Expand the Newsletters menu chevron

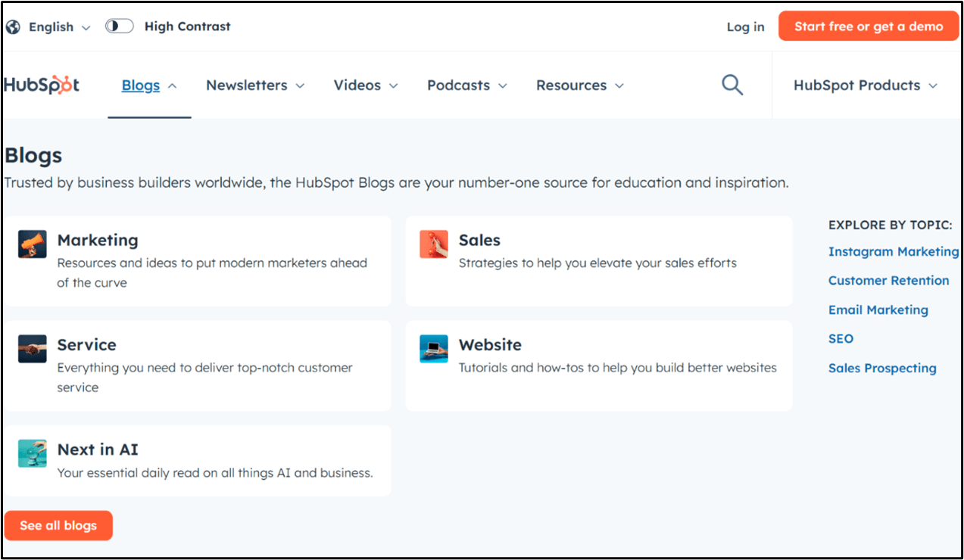coord(300,86)
